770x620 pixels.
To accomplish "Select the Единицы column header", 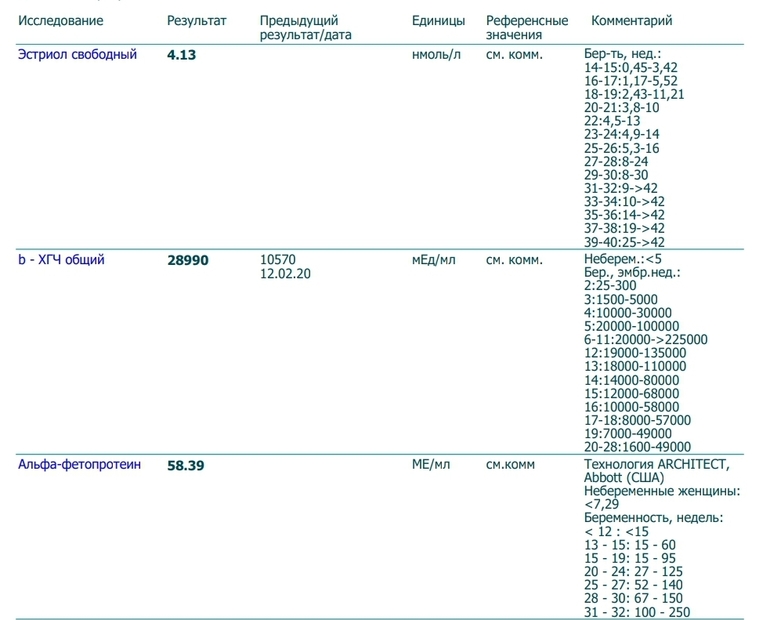I will [438, 20].
